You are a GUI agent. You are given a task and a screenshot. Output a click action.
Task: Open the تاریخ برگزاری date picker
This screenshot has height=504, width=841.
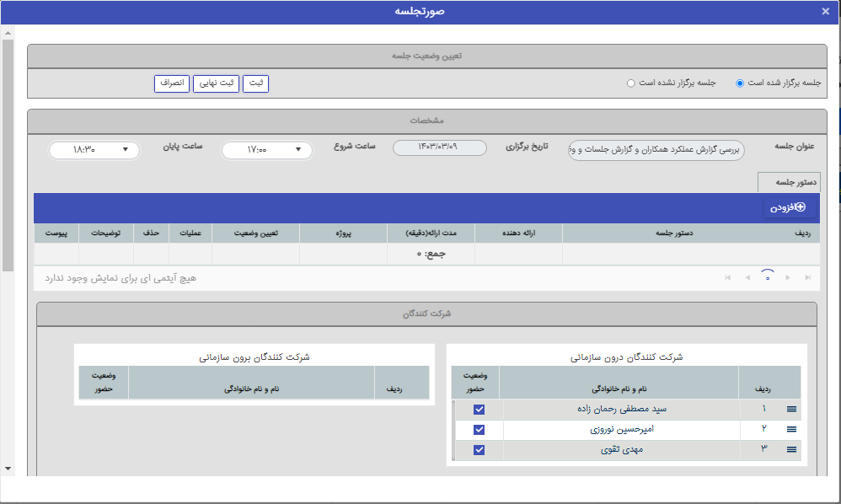click(438, 147)
